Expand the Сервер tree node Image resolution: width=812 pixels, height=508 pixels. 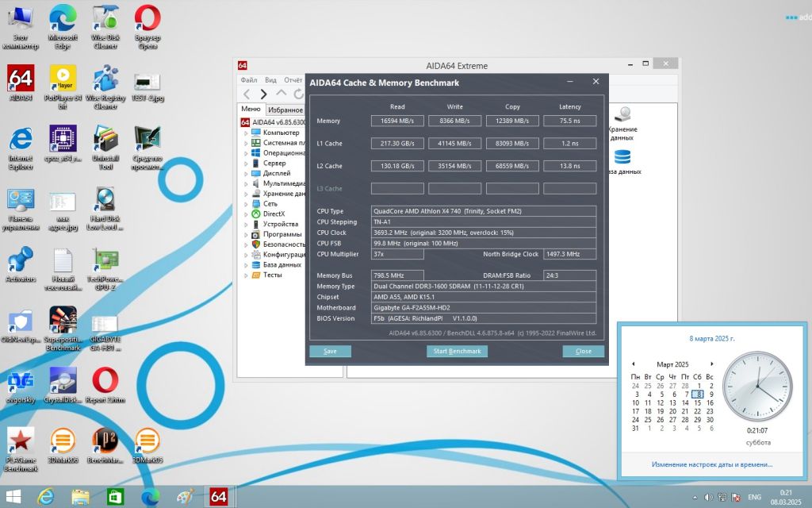[246, 164]
